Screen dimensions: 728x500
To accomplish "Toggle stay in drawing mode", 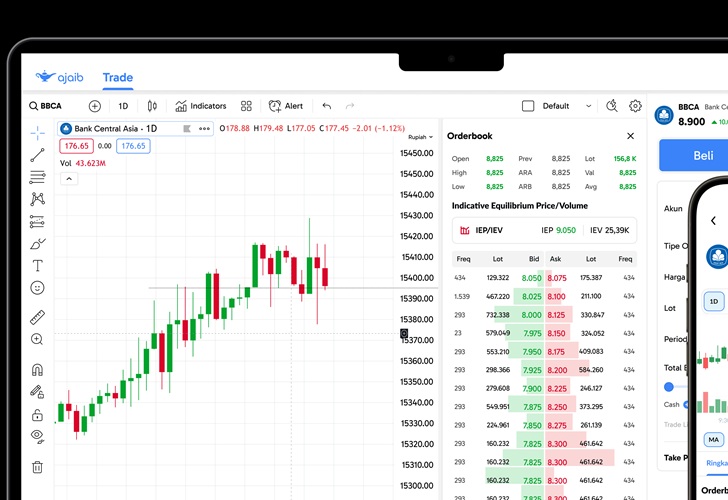I will coord(38,392).
